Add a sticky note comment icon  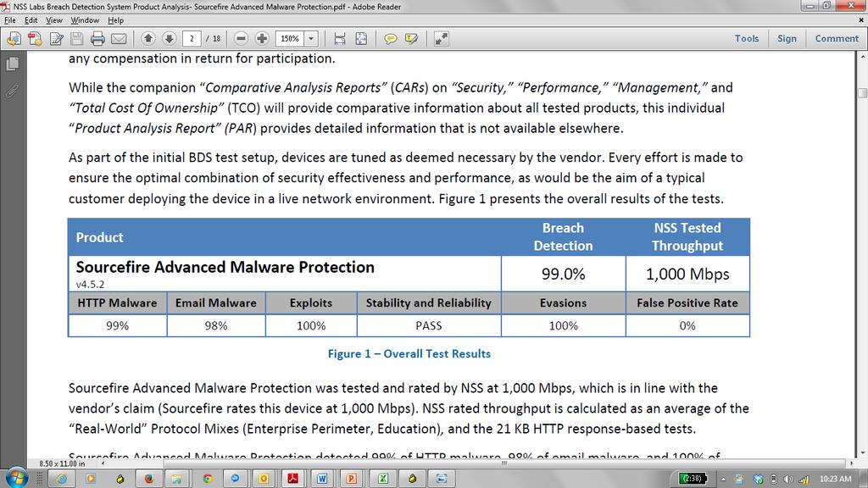(x=390, y=39)
